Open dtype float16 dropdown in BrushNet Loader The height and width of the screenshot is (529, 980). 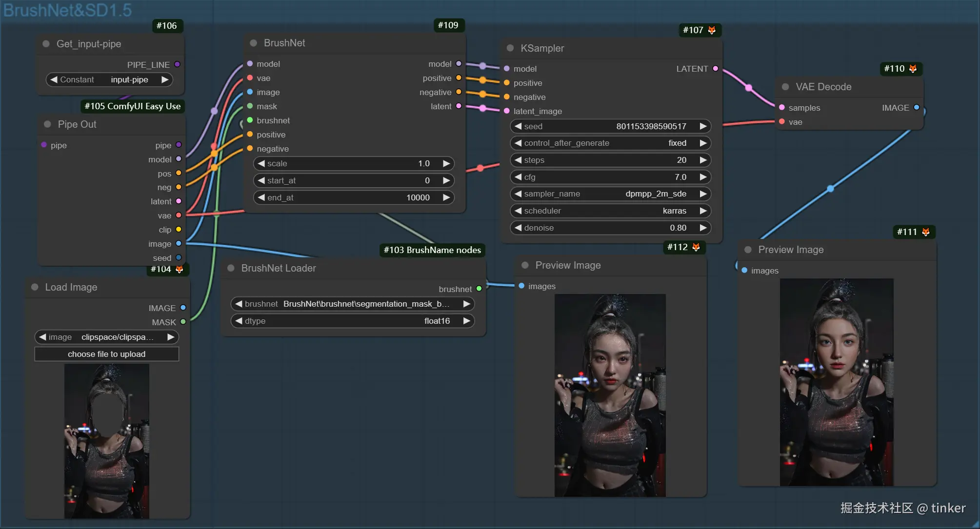click(x=352, y=321)
